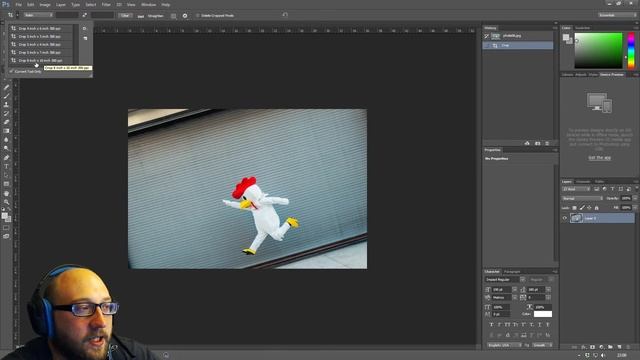Delete current state in History panel
This screenshot has height=360, width=640.
tap(547, 143)
